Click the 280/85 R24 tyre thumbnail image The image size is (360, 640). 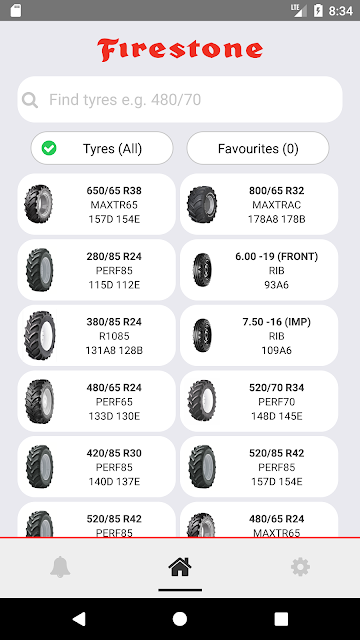tap(39, 270)
